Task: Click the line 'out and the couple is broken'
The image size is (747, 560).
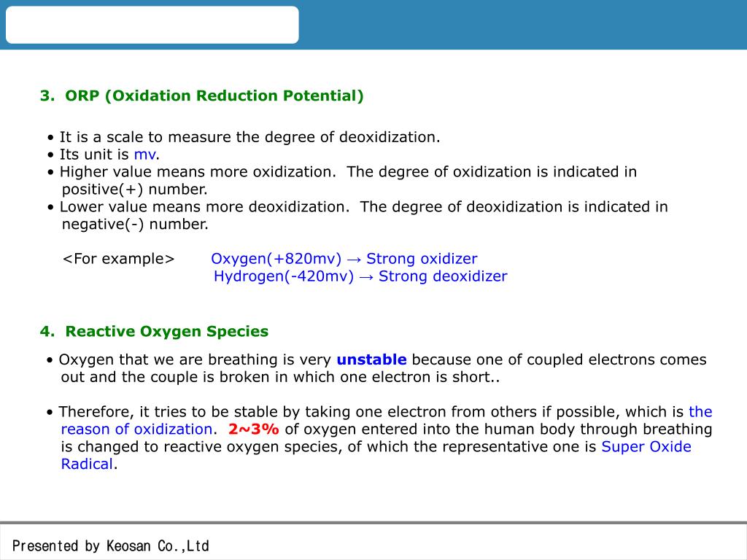Action: pyautogui.click(x=281, y=377)
